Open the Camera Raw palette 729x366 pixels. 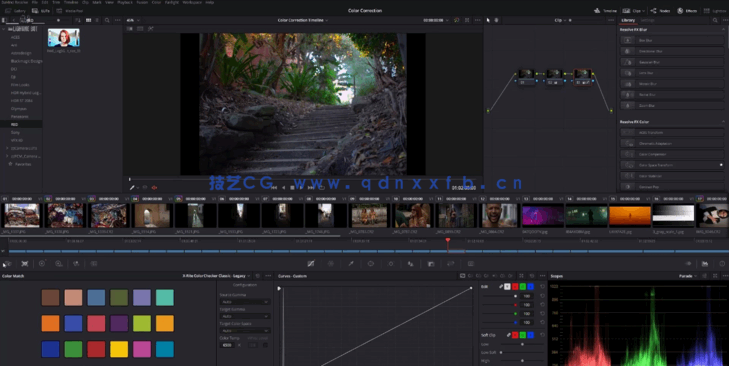[7, 264]
